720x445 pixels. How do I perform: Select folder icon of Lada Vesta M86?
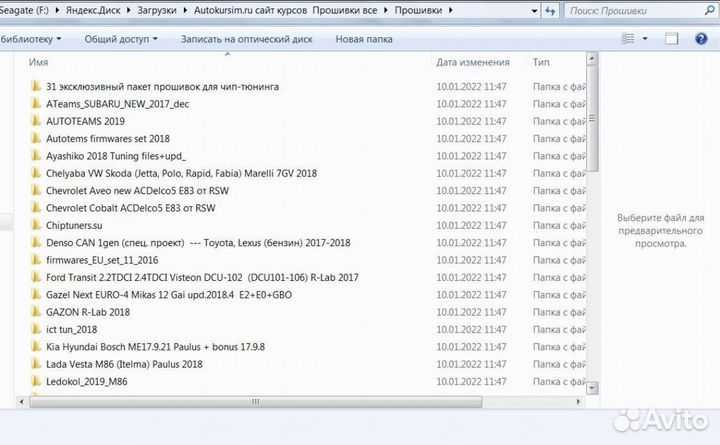tap(36, 364)
